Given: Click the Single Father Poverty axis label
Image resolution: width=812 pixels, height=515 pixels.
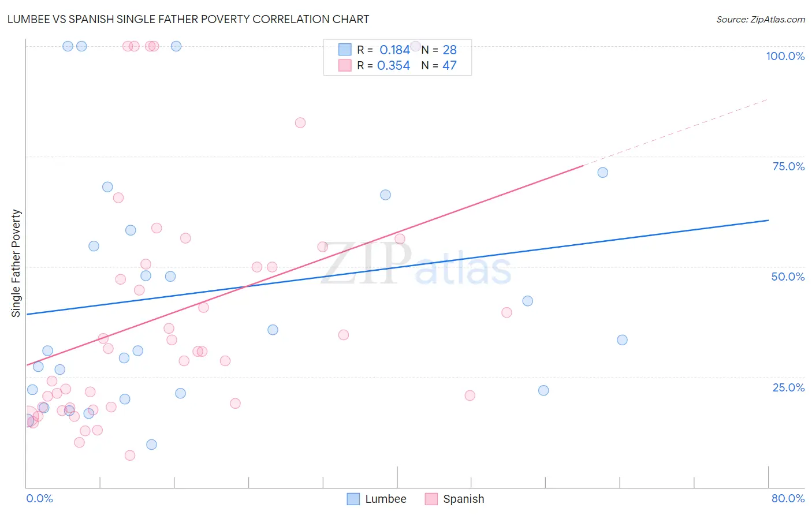Looking at the screenshot, I should 16,263.
